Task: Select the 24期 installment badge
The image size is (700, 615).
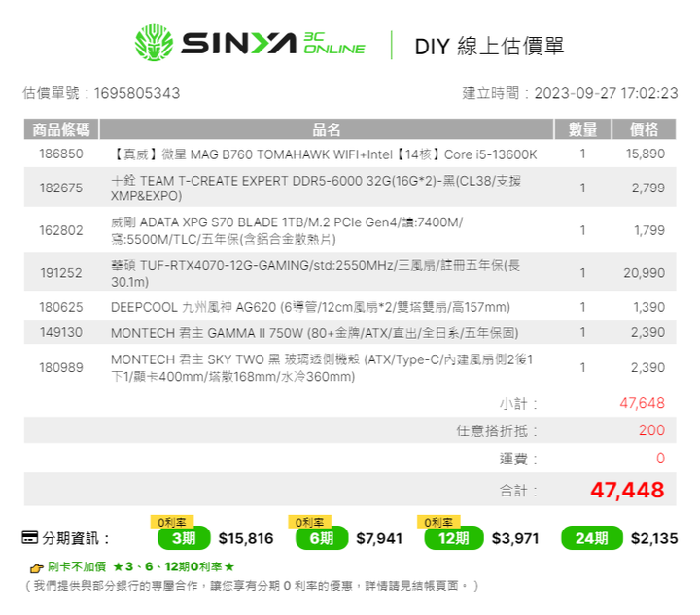Action: pyautogui.click(x=591, y=538)
